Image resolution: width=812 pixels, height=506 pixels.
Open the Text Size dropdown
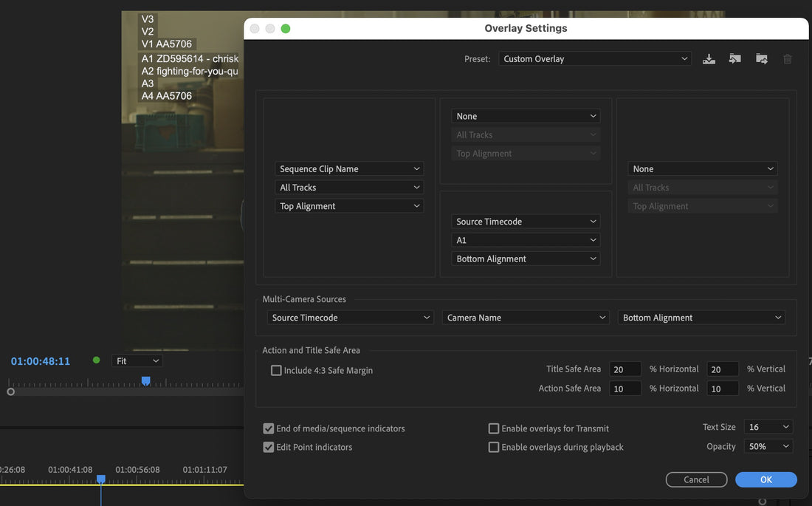(x=768, y=426)
